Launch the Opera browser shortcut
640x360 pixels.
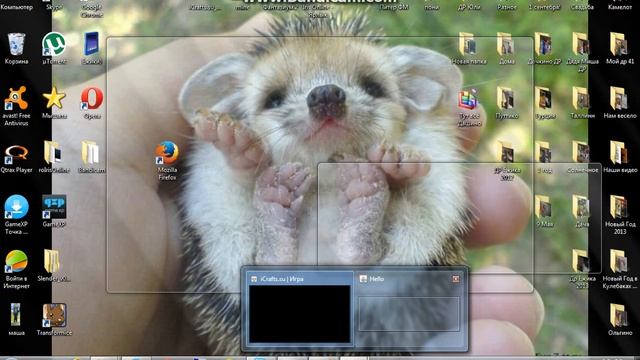click(92, 98)
